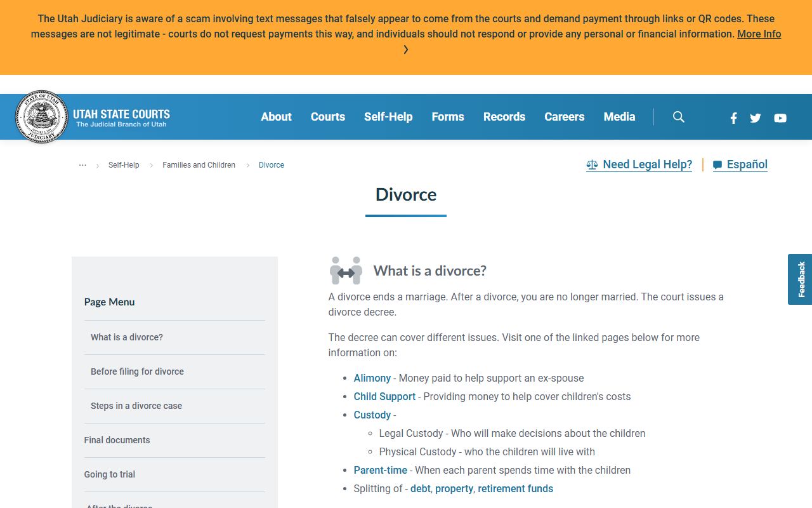The image size is (812, 508).
Task: Visit the Twitter icon in header
Action: point(755,118)
